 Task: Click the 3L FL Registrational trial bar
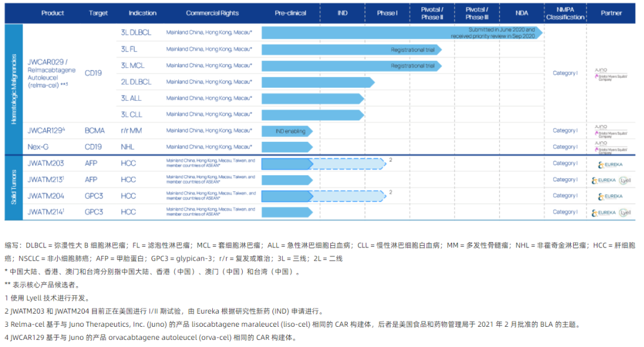[x=352, y=49]
